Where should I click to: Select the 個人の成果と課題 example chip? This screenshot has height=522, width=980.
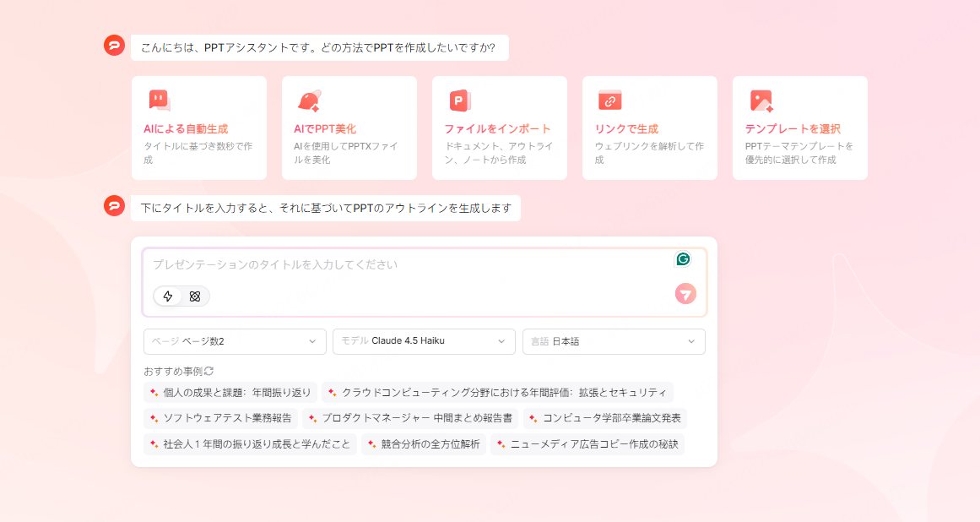tap(230, 393)
